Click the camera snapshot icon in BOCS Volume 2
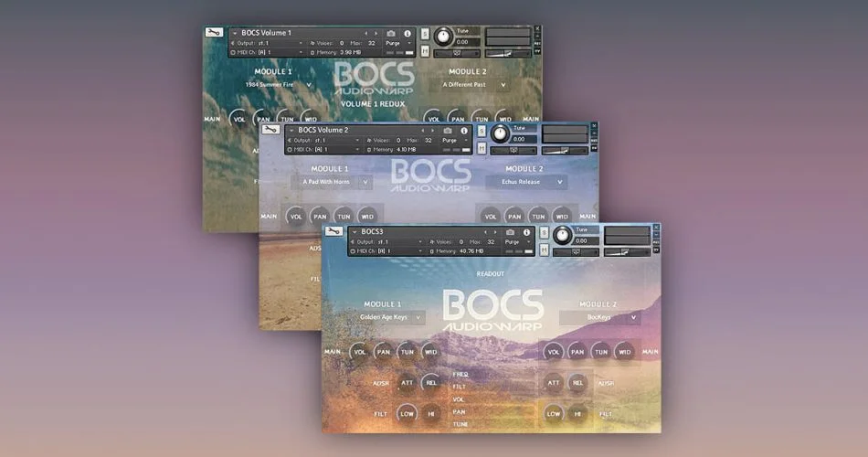Viewport: 868px width, 457px height. [448, 131]
